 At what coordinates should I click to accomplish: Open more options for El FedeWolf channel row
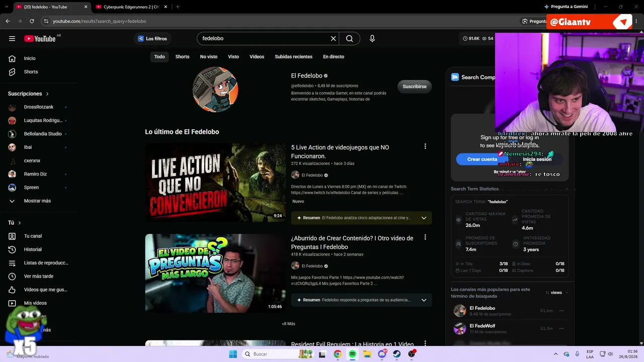[x=561, y=328]
